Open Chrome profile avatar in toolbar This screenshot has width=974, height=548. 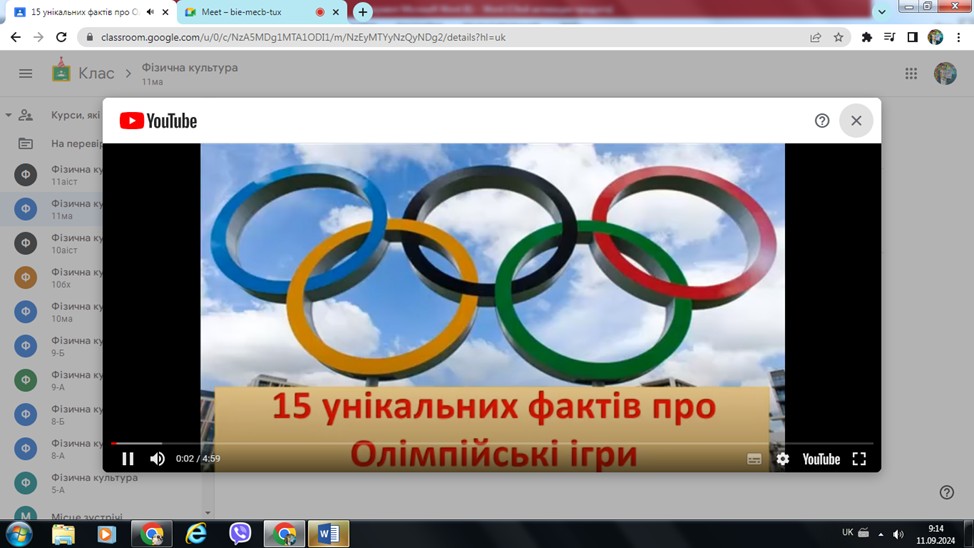(x=935, y=37)
